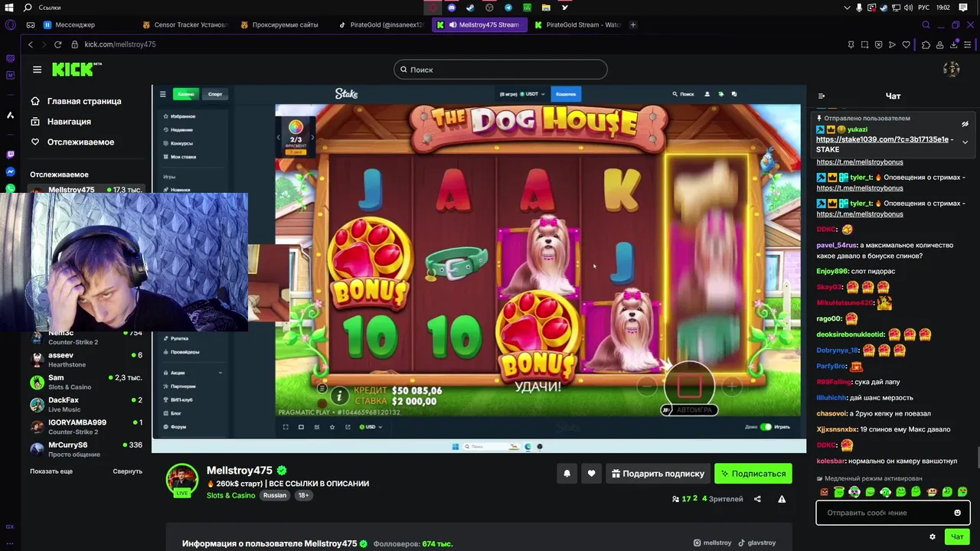Image resolution: width=980 pixels, height=551 pixels.
Task: Click the kick.com/mellstroy475 address bar
Action: [120, 44]
